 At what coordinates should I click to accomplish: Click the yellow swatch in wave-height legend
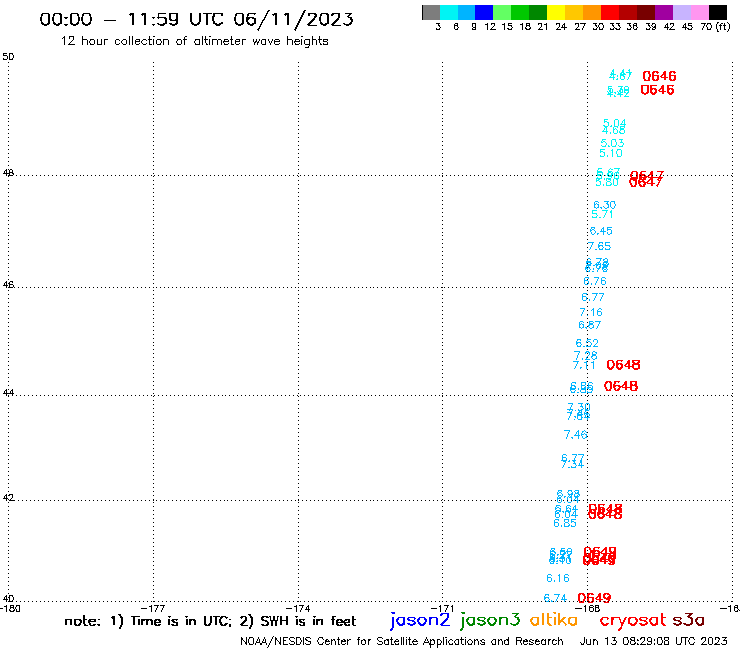click(x=556, y=12)
